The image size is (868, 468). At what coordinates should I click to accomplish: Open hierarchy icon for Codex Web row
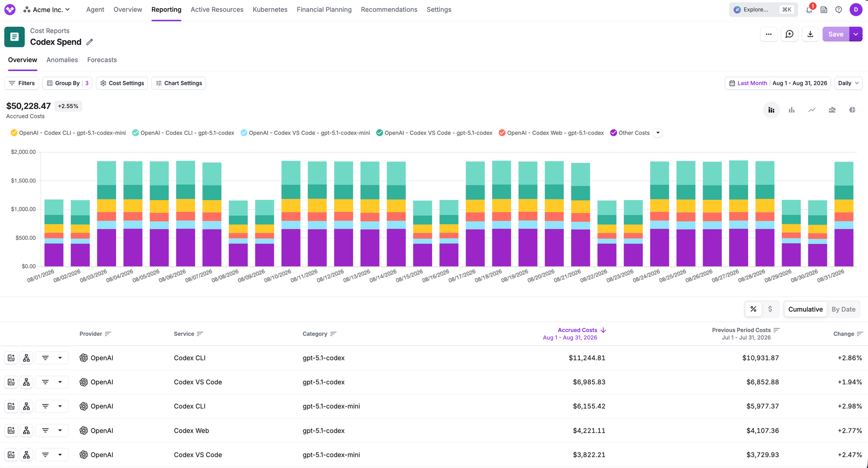point(27,430)
